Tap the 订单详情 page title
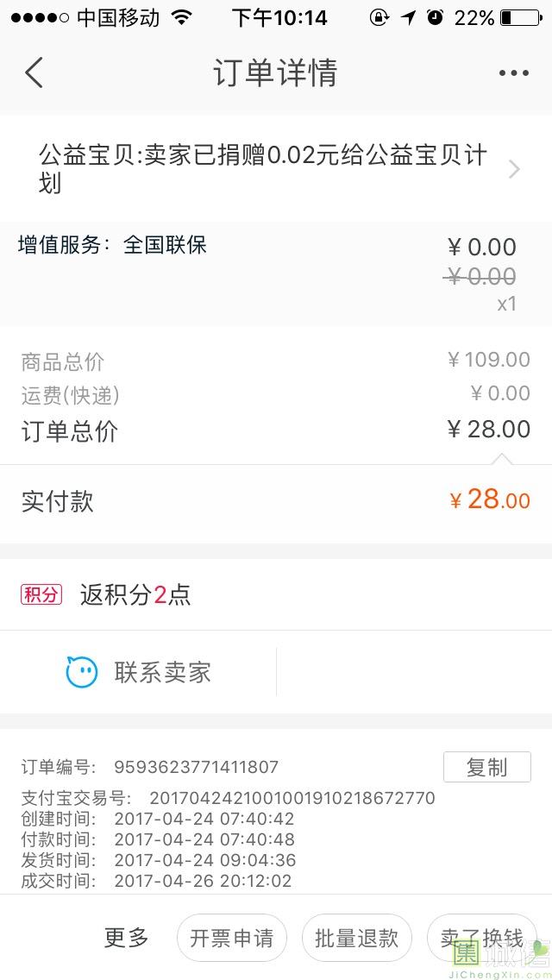This screenshot has width=552, height=980. click(275, 73)
